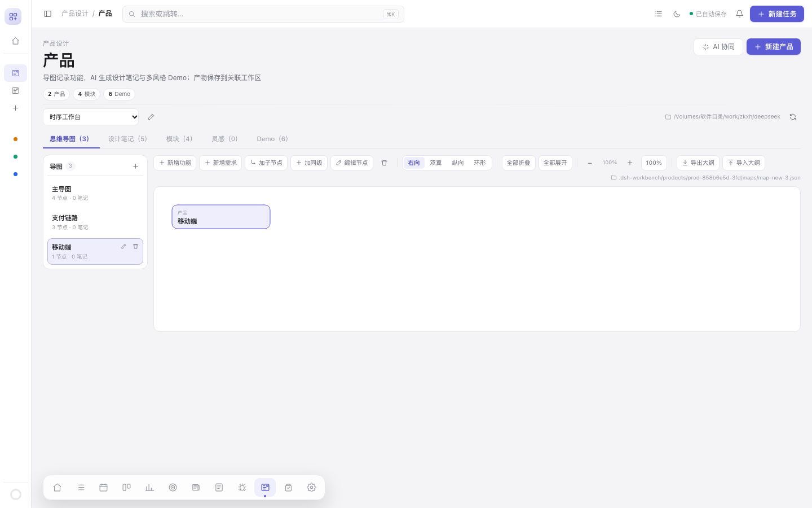Open the home icon in left sidebar
Viewport: 812px width, 508px height.
15,41
